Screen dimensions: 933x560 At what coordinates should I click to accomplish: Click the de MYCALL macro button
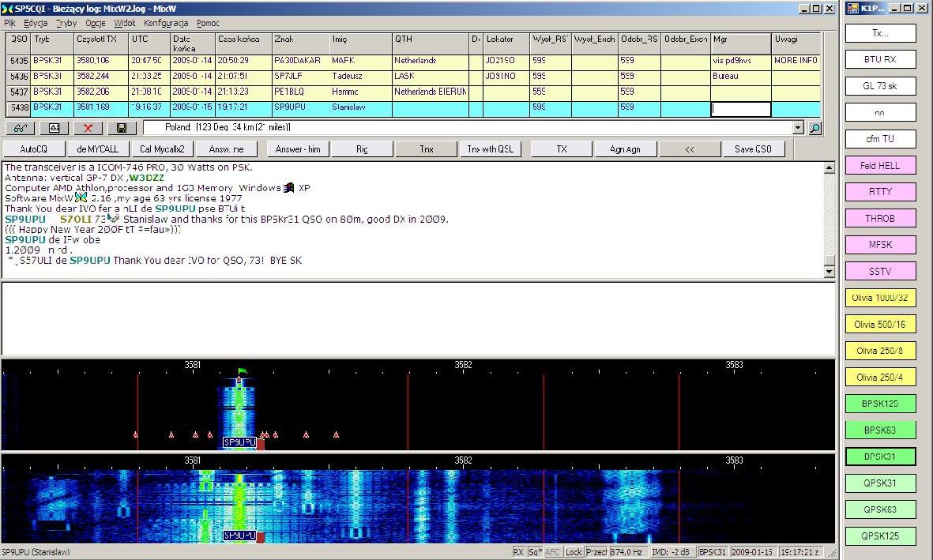coord(97,149)
